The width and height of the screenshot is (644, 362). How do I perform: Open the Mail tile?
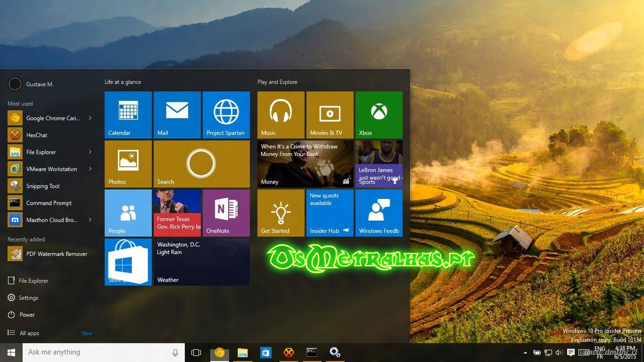pyautogui.click(x=177, y=115)
